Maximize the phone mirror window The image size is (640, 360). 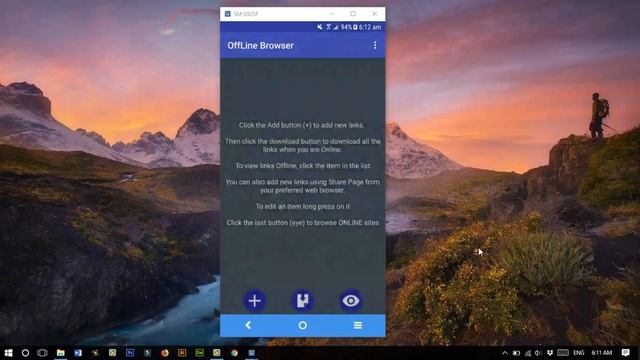[353, 14]
